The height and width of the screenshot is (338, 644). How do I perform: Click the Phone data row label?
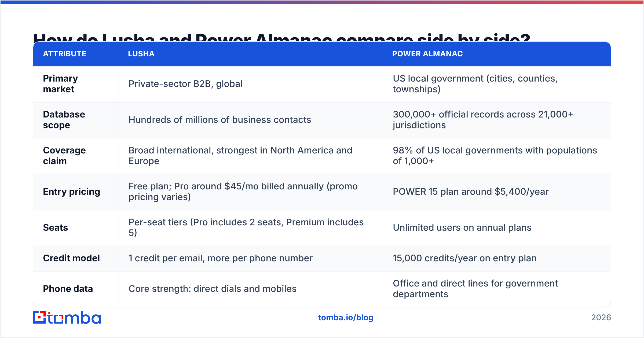(68, 289)
